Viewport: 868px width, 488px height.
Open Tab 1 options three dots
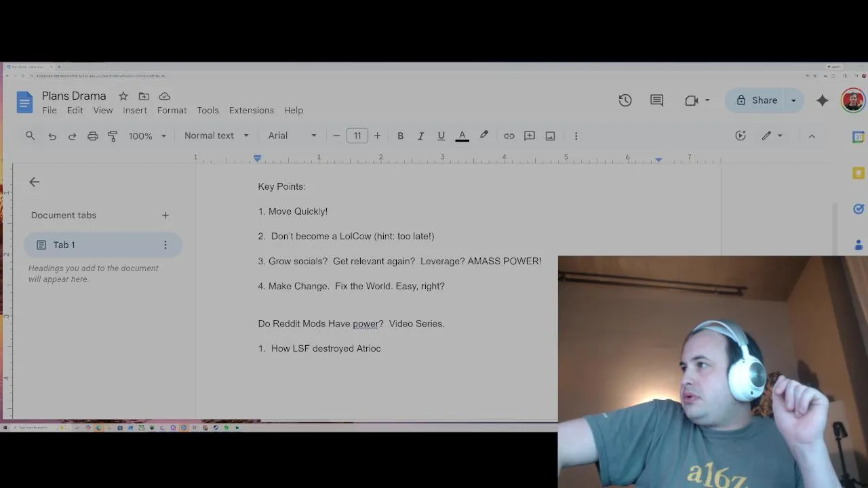[165, 245]
